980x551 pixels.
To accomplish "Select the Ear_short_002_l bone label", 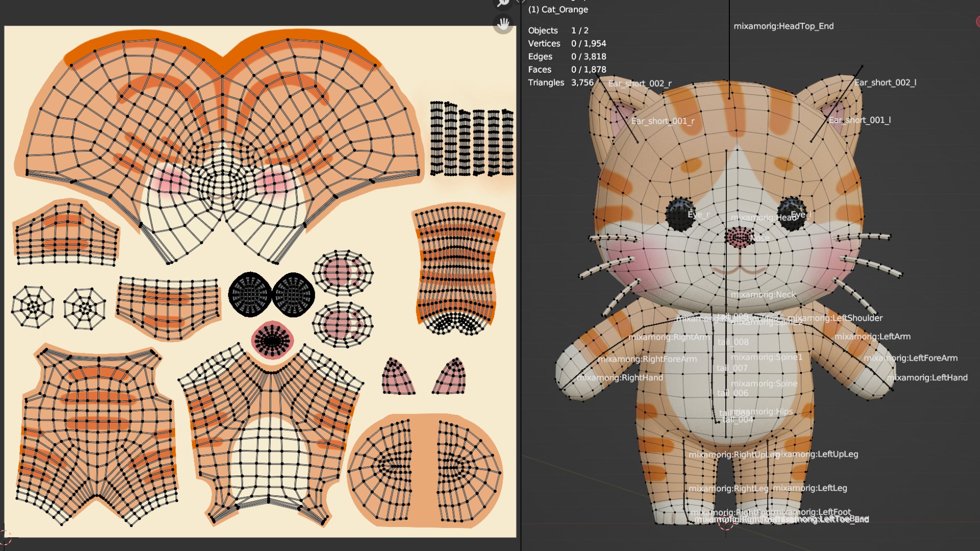I will 885,82.
